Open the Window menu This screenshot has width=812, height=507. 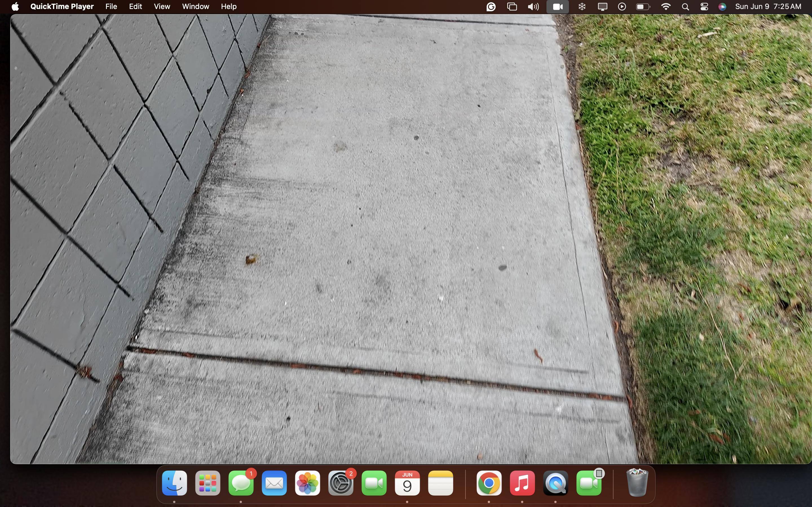(x=195, y=7)
